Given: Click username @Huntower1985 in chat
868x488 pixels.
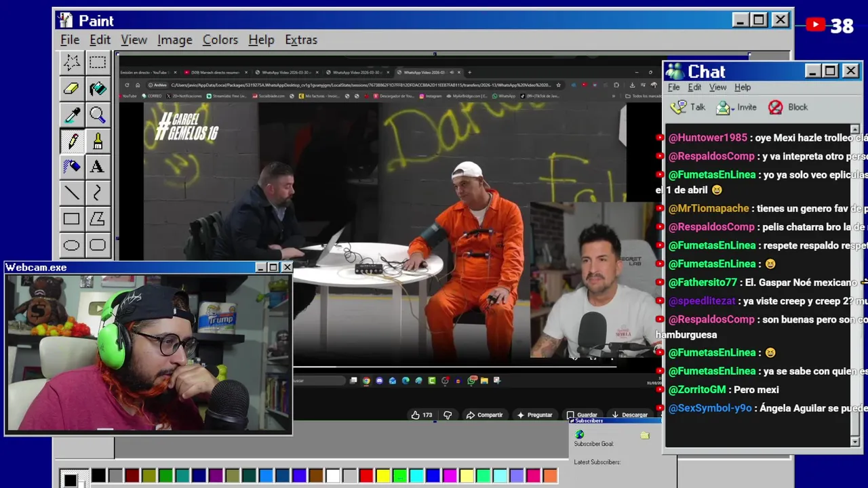Looking at the screenshot, I should pos(708,138).
